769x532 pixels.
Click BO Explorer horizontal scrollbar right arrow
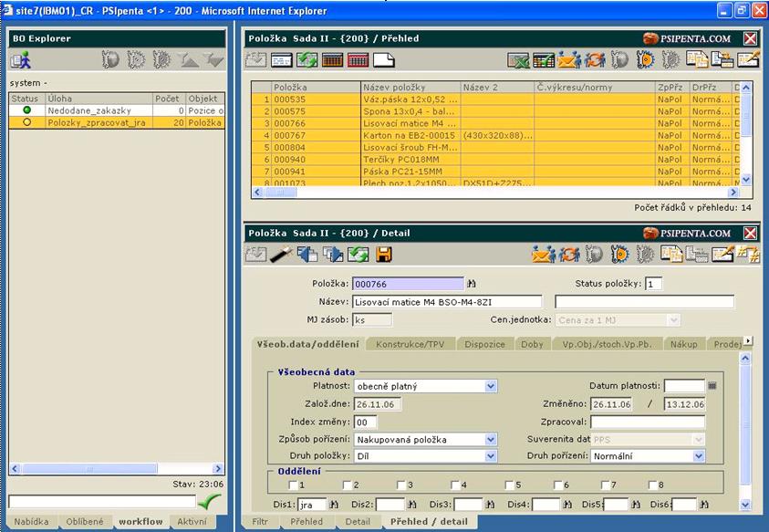point(218,469)
